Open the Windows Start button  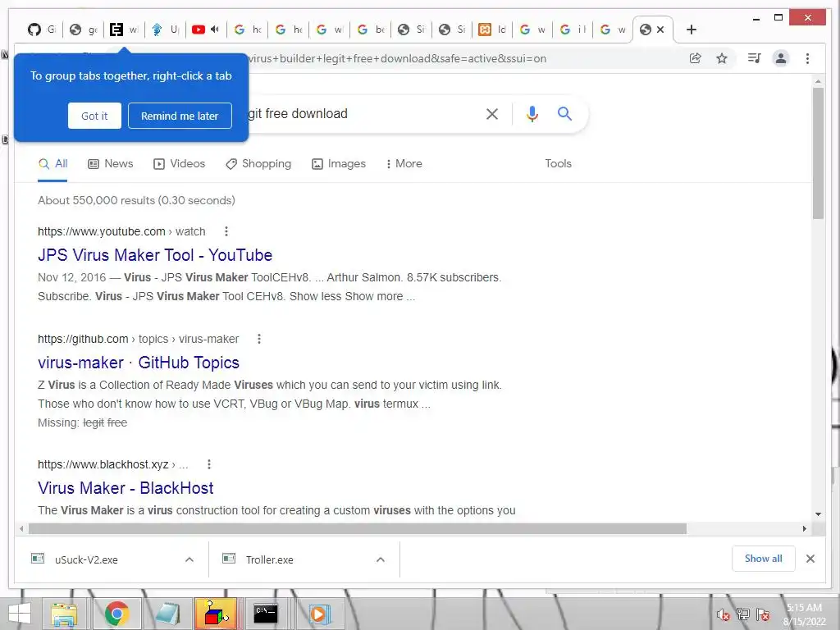click(20, 614)
